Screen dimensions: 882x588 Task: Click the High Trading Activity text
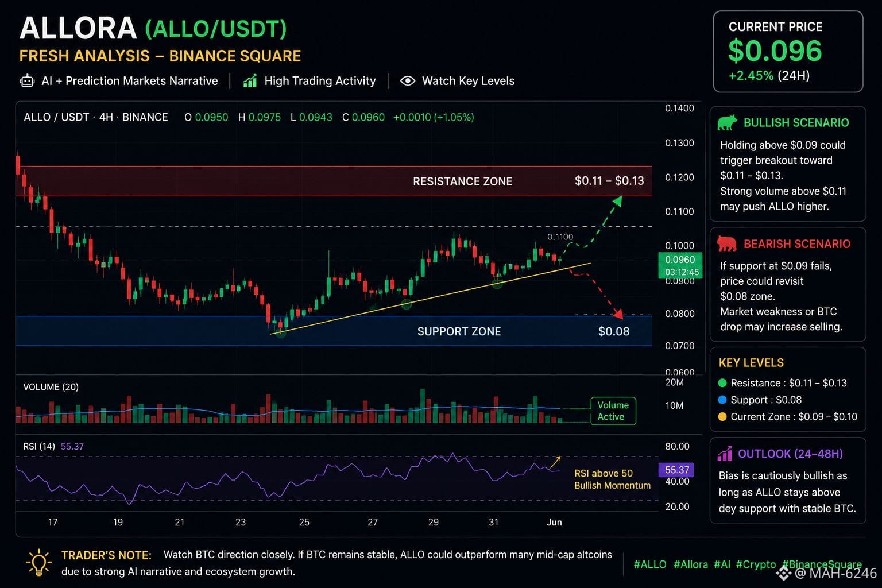click(x=320, y=81)
